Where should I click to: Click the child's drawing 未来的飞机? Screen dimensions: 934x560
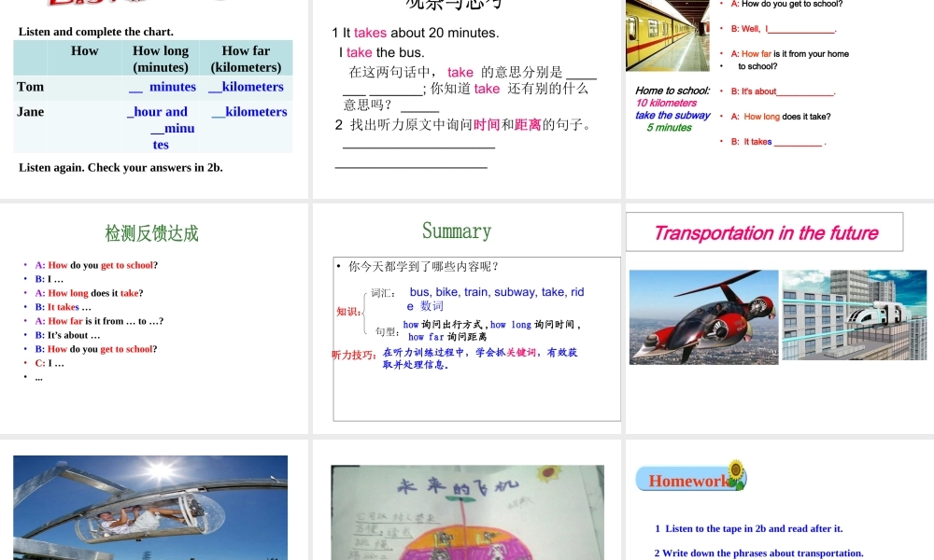pos(468,512)
